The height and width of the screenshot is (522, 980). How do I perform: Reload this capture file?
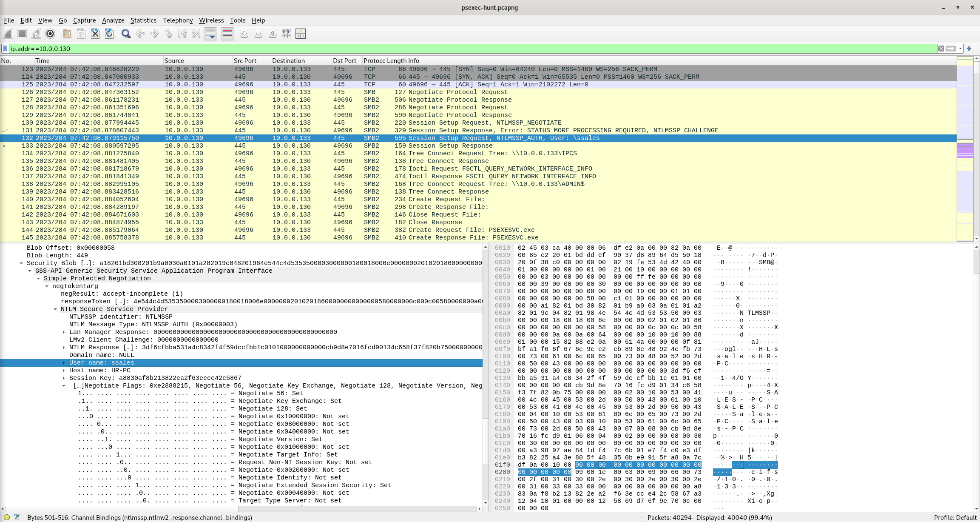[109, 34]
